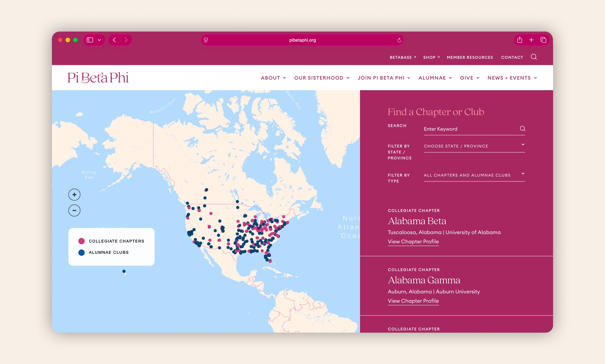Open the sidebar menu chevron in browser
The height and width of the screenshot is (364, 605).
click(x=99, y=40)
